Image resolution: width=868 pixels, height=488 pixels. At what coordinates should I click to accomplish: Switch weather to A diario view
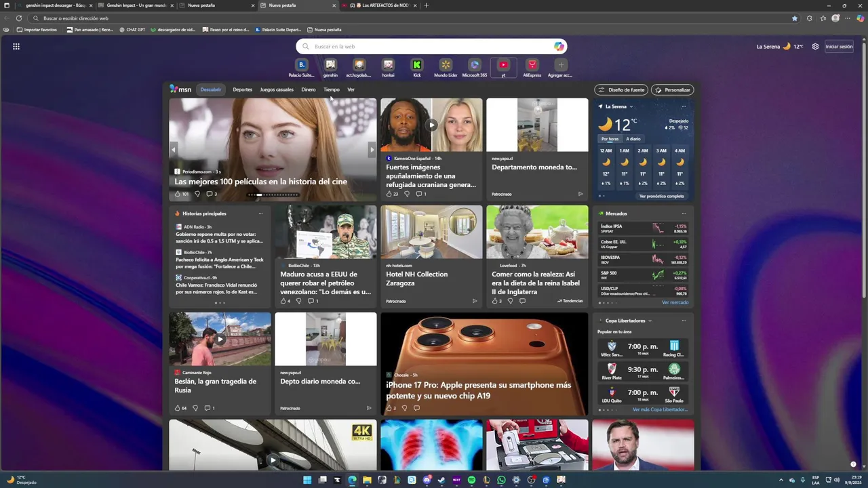click(633, 139)
